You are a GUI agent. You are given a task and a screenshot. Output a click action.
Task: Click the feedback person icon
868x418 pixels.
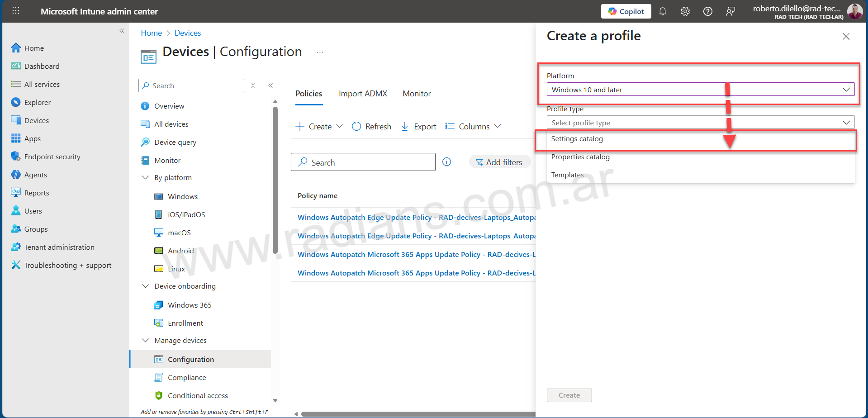pyautogui.click(x=730, y=11)
